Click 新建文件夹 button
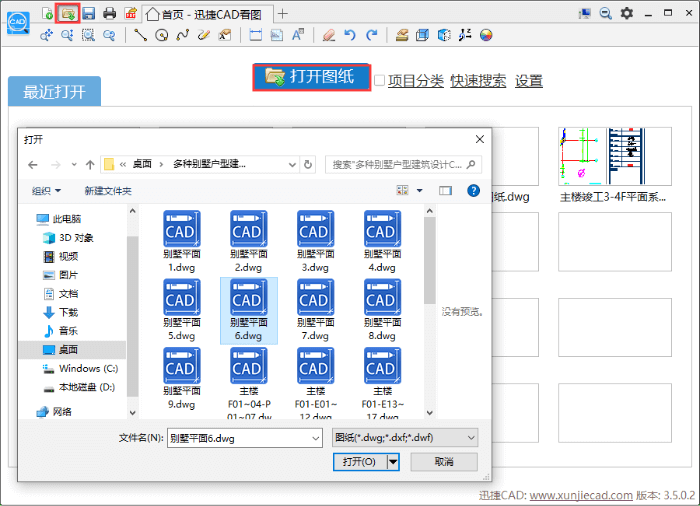 pyautogui.click(x=108, y=191)
